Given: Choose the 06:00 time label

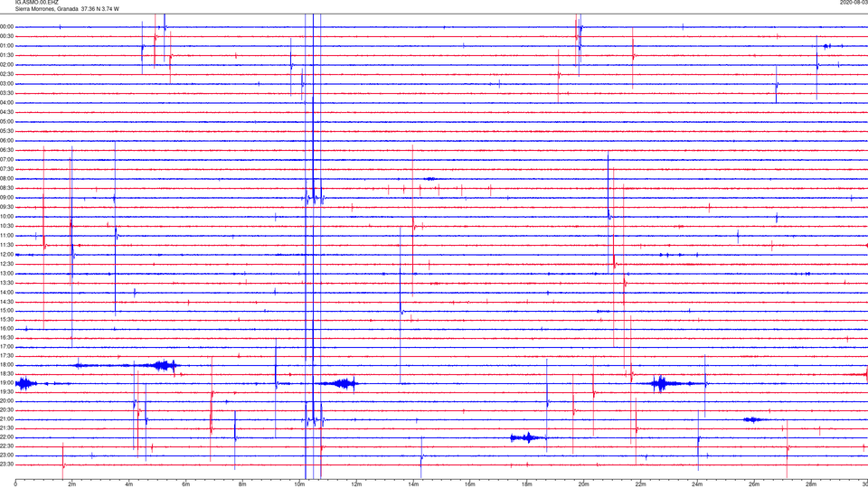Looking at the screenshot, I should pyautogui.click(x=7, y=141).
